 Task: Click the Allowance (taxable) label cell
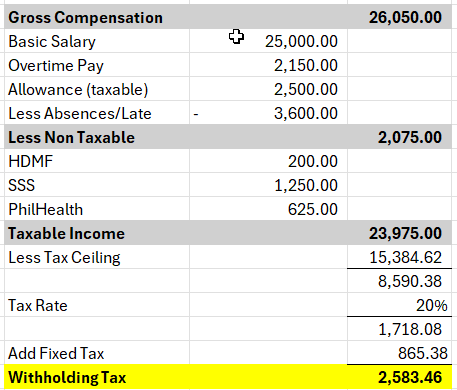(x=97, y=89)
